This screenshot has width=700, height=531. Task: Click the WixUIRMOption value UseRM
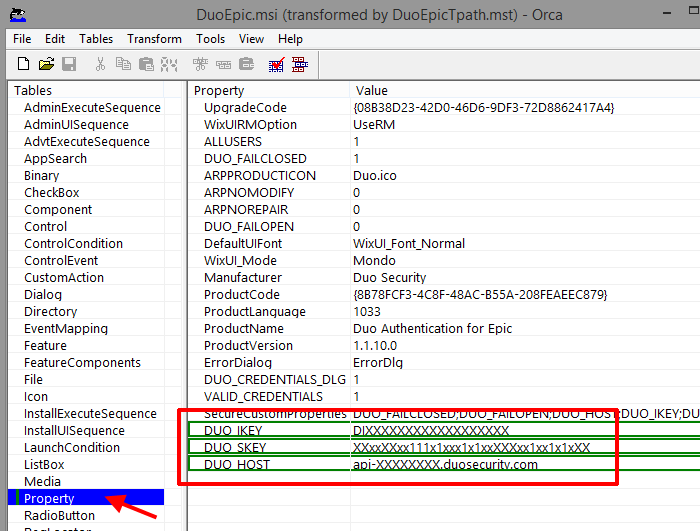coord(374,125)
